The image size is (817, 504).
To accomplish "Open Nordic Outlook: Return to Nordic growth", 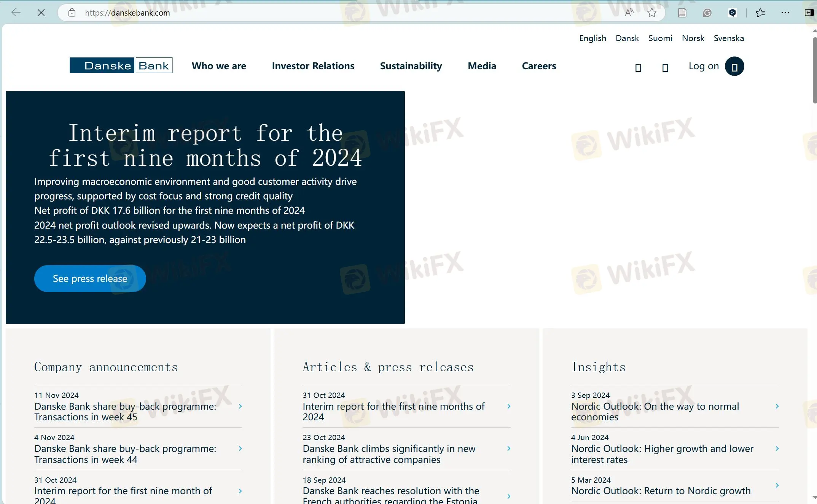I will [661, 491].
